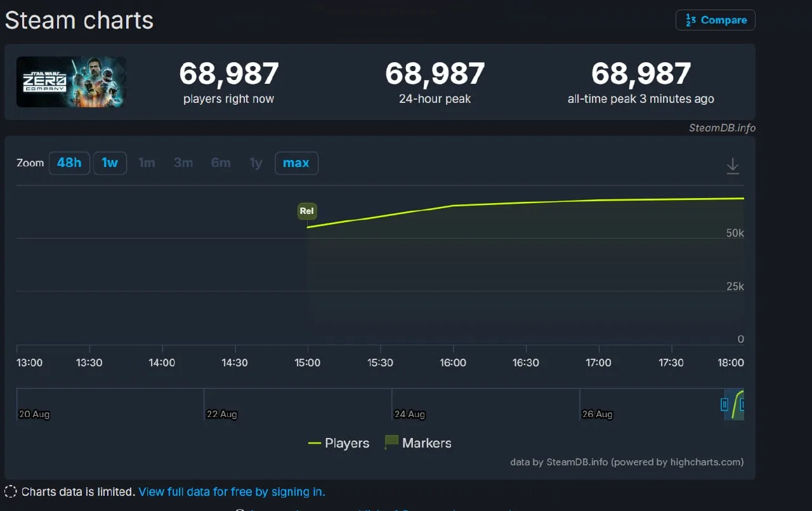This screenshot has height=511, width=812.
Task: Click the '22 Aug' navigator date label
Action: pos(222,415)
